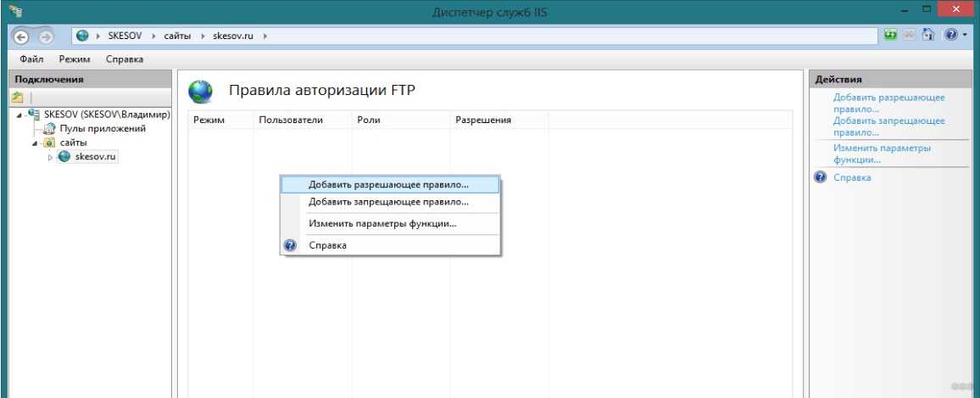Click the Back navigation arrow button
The image size is (980, 398).
22,36
